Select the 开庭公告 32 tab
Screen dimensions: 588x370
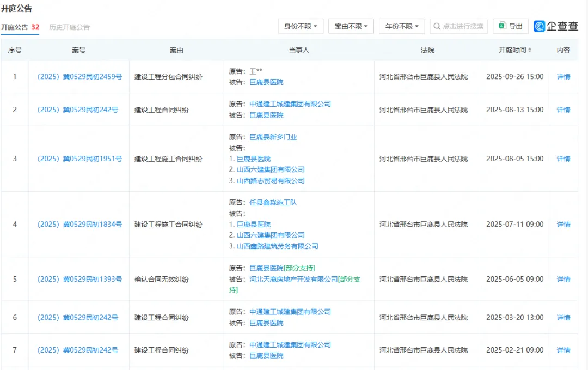click(x=20, y=27)
